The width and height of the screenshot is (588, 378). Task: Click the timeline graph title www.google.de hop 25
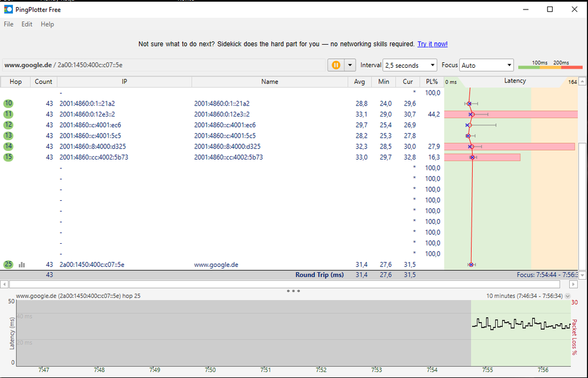click(78, 296)
